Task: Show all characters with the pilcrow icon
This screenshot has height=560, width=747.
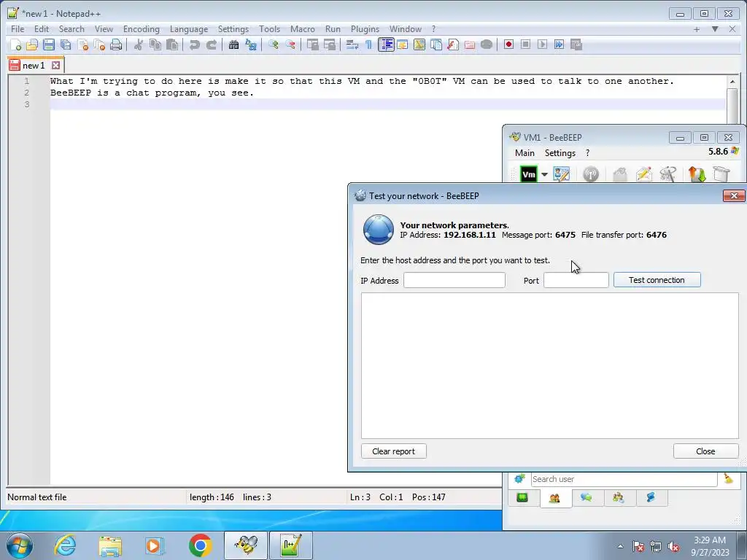Action: (368, 44)
